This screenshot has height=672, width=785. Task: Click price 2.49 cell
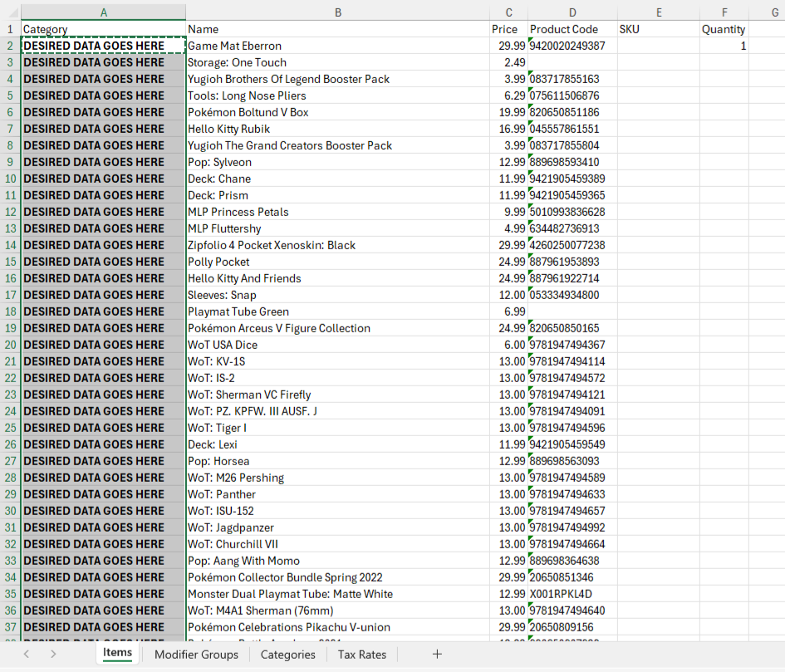coord(508,62)
